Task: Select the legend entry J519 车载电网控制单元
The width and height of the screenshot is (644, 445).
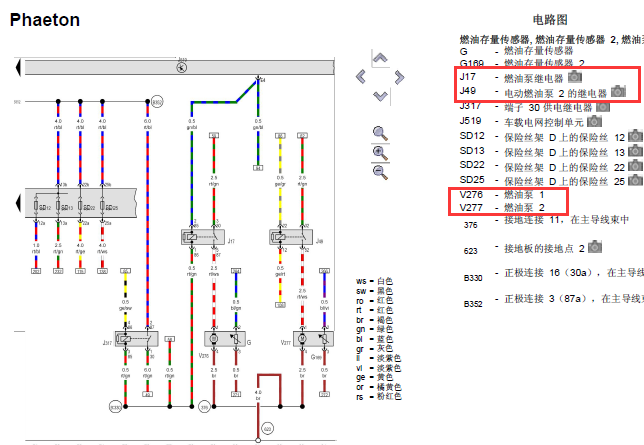Action: pyautogui.click(x=521, y=122)
